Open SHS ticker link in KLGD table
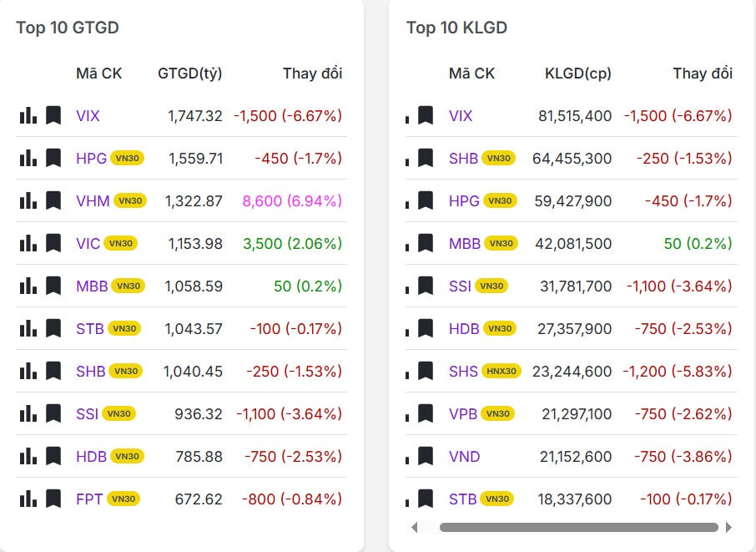The height and width of the screenshot is (552, 756). 463,371
